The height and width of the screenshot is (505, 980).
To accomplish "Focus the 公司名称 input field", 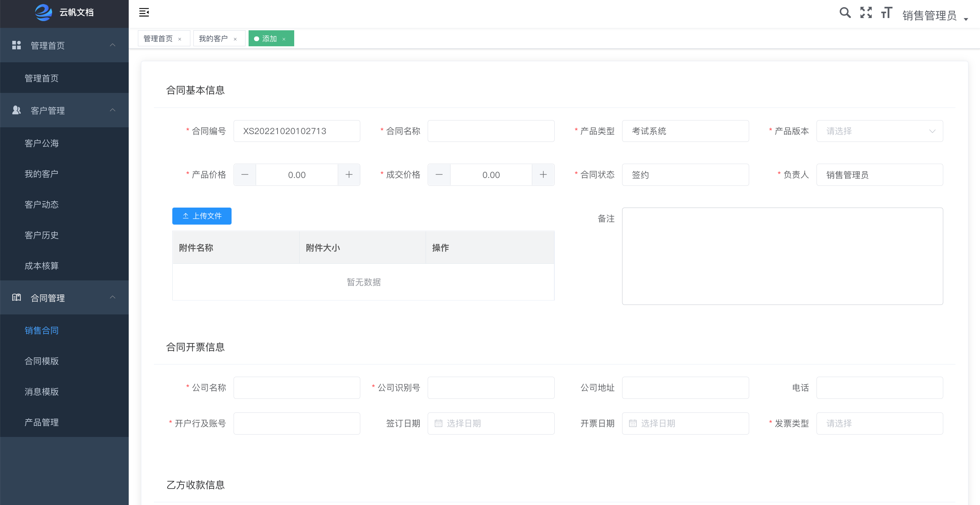I will tap(297, 388).
